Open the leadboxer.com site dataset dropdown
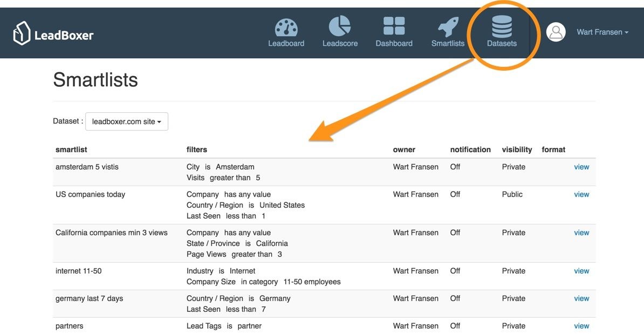This screenshot has width=644, height=334. pyautogui.click(x=127, y=121)
